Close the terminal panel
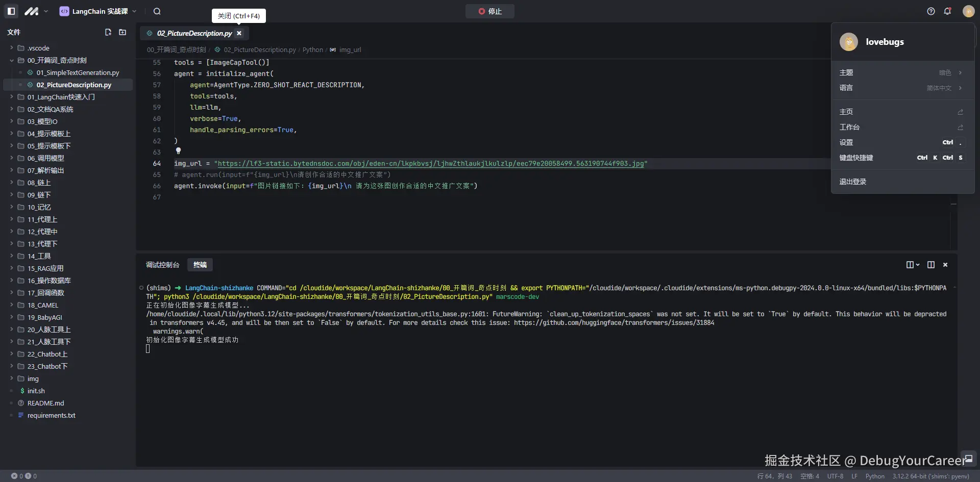Screen dimensions: 980x482 [x=945, y=265]
